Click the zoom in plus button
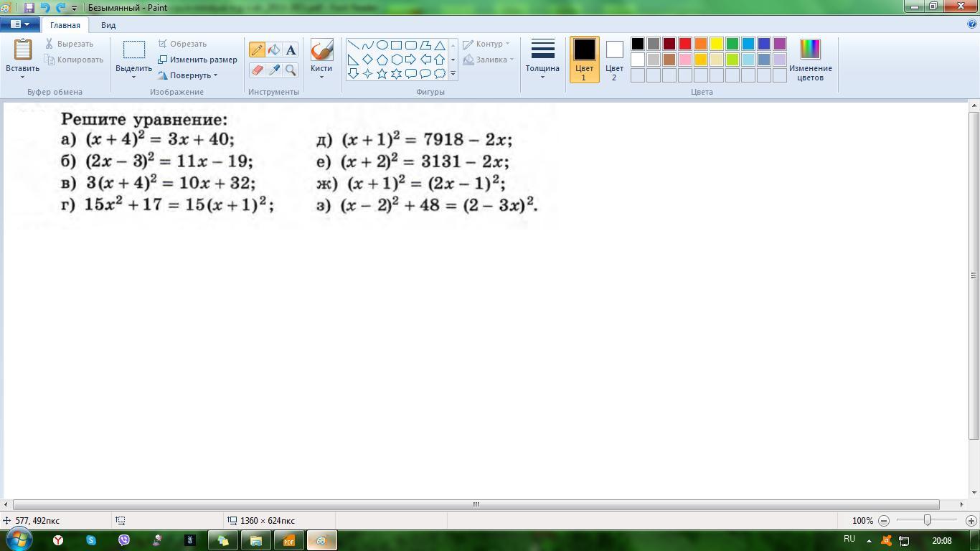 [x=971, y=521]
